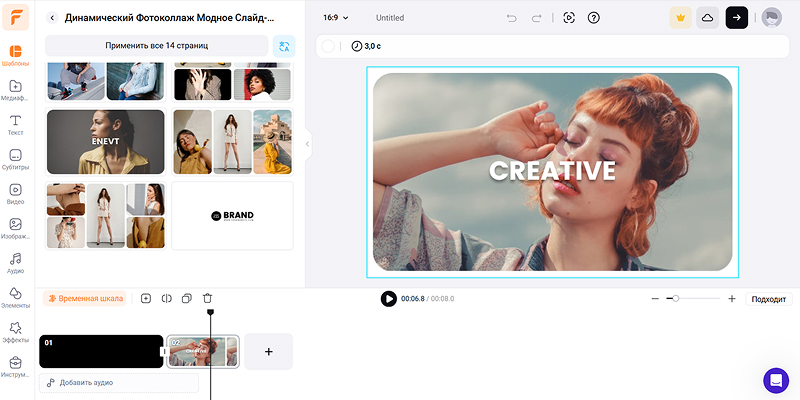Image resolution: width=800 pixels, height=400 pixels.
Task: Click the black export arrow button
Action: tap(737, 18)
